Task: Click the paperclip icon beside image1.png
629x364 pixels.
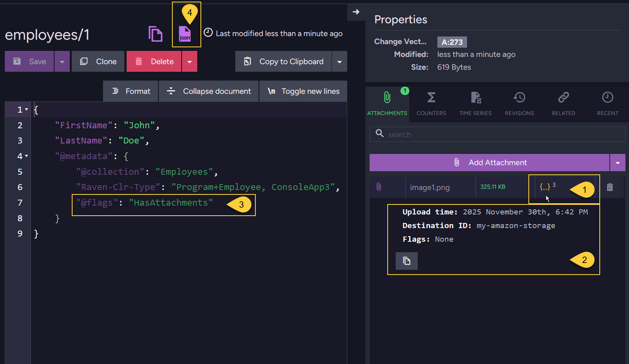Action: pyautogui.click(x=379, y=187)
